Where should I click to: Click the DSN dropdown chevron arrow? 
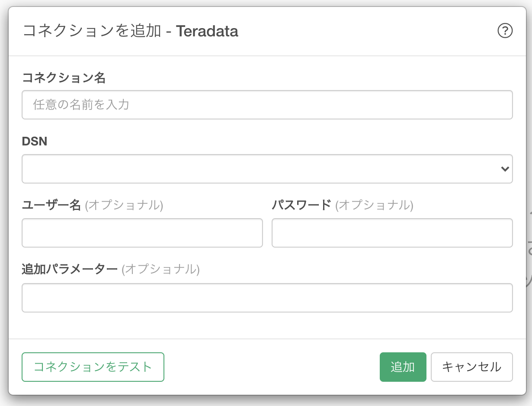point(504,169)
